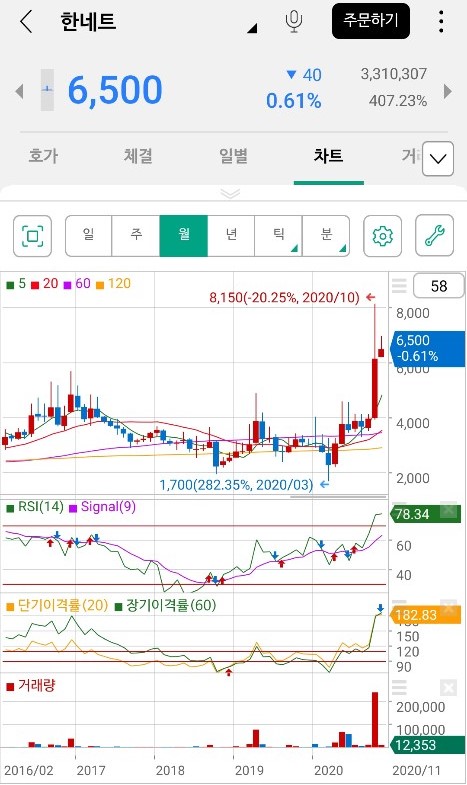Tap the microphone voice search icon

coord(294,22)
